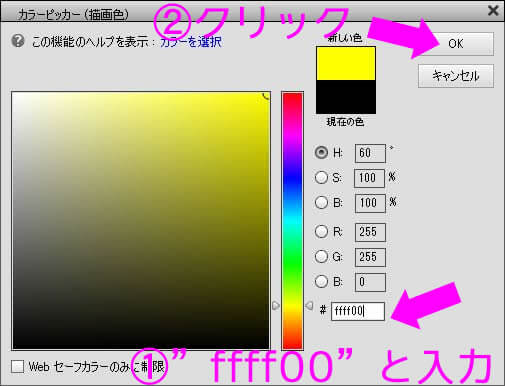Select the H hue radio button
The image size is (505, 386).
[x=321, y=153]
